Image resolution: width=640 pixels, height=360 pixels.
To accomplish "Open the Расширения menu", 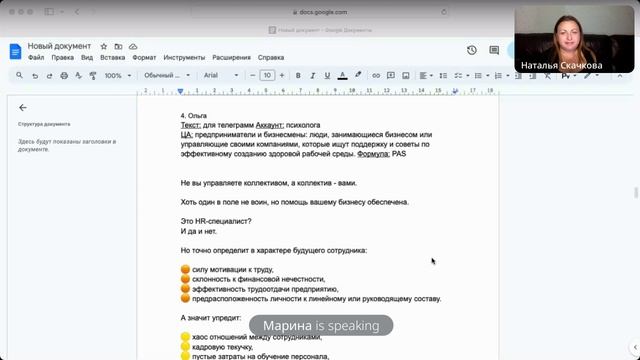I will click(231, 58).
